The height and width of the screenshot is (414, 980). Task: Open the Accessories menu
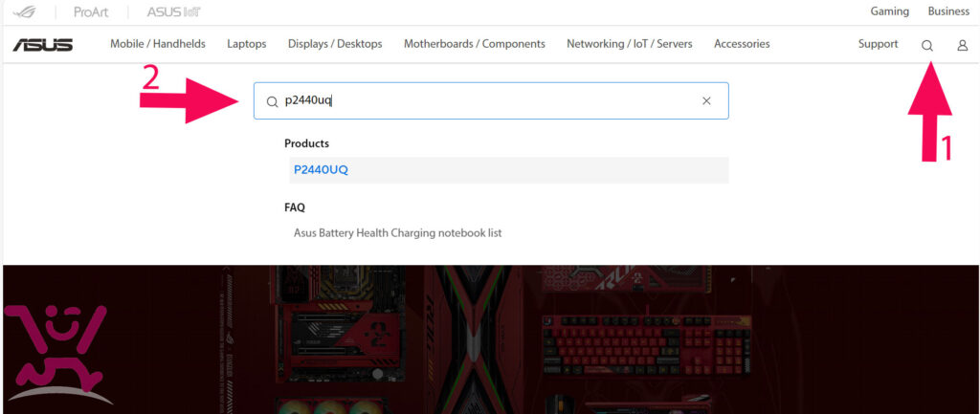(742, 44)
